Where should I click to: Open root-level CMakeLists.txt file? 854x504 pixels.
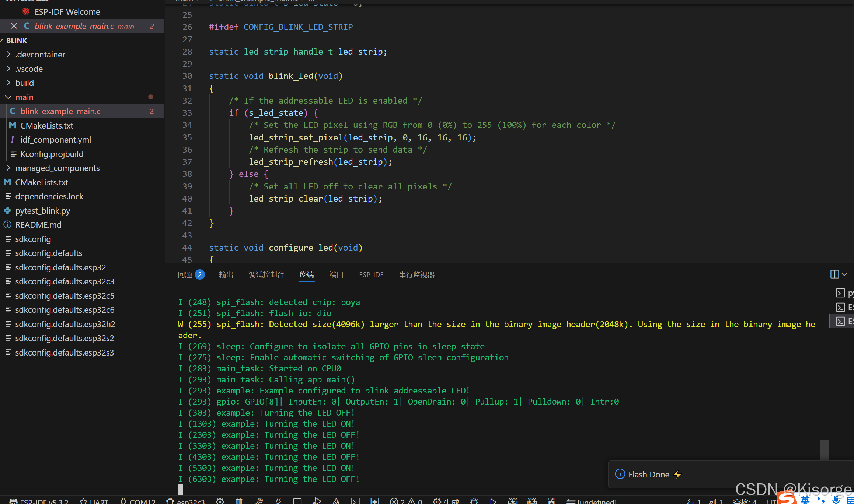[42, 182]
